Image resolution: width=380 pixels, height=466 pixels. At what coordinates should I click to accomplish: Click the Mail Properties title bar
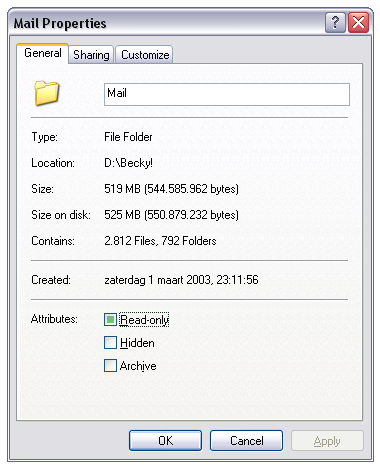167,23
